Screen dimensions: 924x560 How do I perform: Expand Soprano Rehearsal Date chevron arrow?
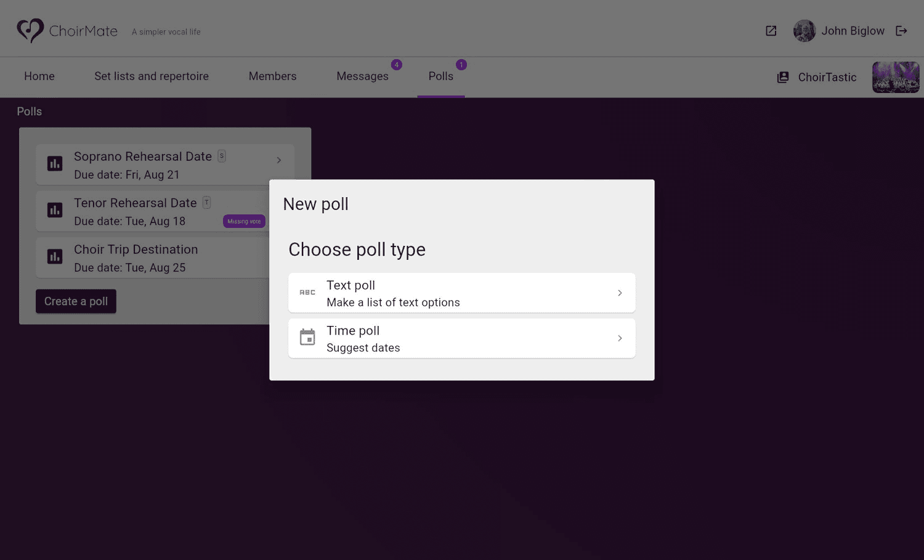(x=279, y=160)
